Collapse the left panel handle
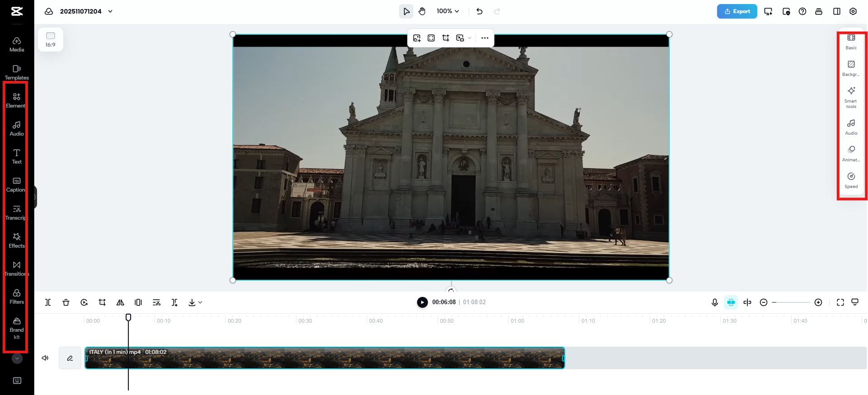Image resolution: width=868 pixels, height=395 pixels. 35,197
